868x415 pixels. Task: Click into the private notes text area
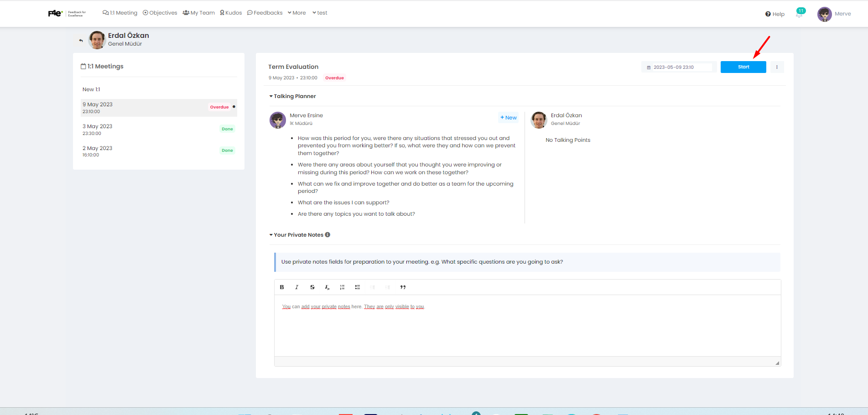527,326
